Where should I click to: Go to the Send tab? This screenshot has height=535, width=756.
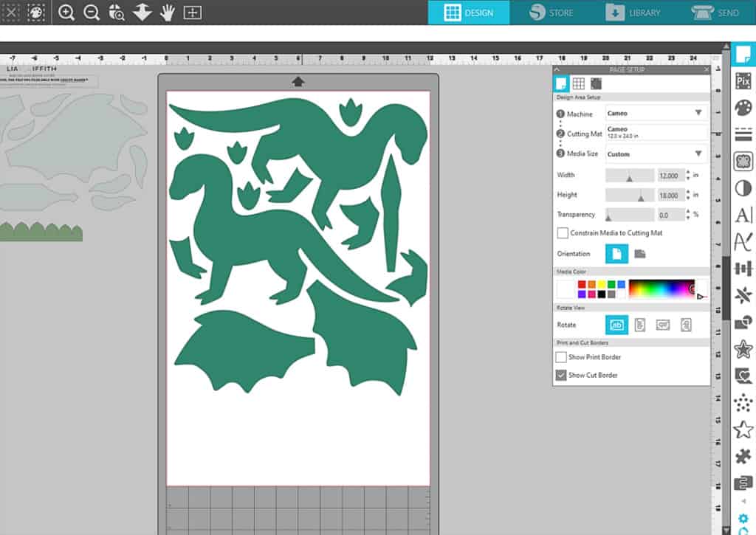click(715, 13)
